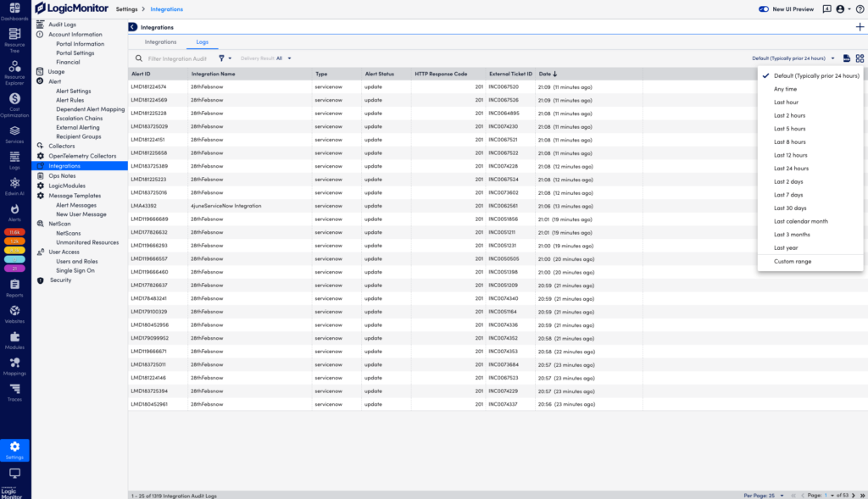This screenshot has height=499, width=868.
Task: Choose Last year option
Action: [x=810, y=248]
